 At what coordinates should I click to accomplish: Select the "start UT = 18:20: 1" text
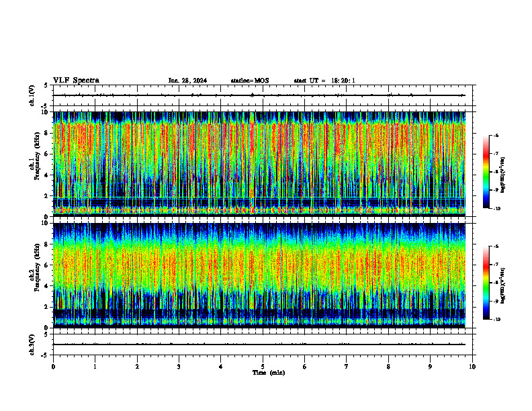(x=324, y=81)
